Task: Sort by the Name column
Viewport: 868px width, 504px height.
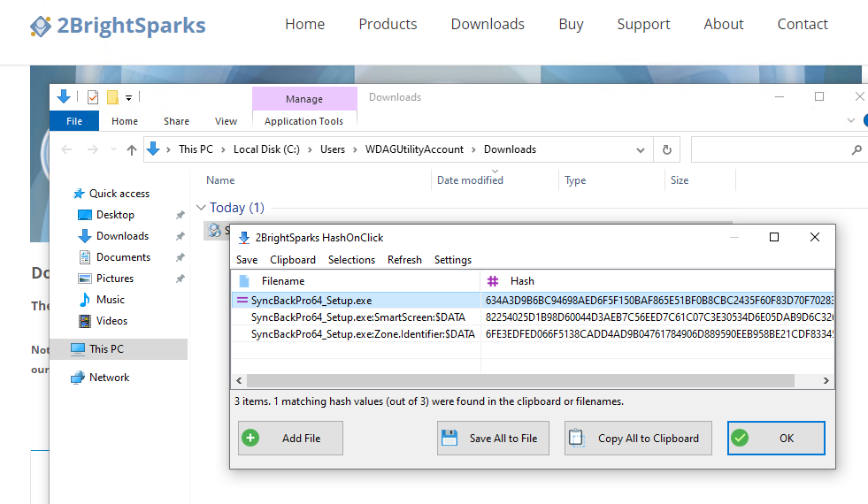Action: pyautogui.click(x=220, y=180)
